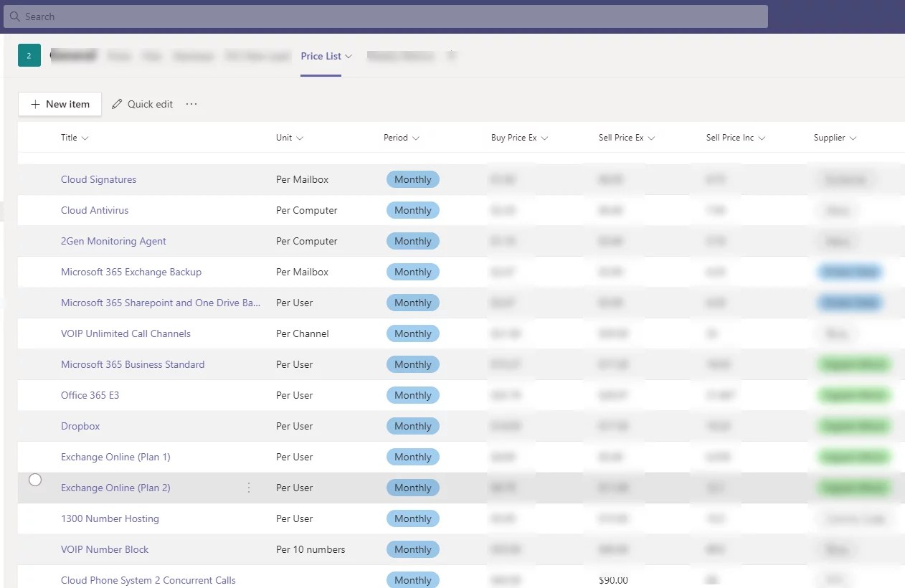This screenshot has height=588, width=905.
Task: Click Per Computer in Cloud Antivirus row
Action: [306, 210]
